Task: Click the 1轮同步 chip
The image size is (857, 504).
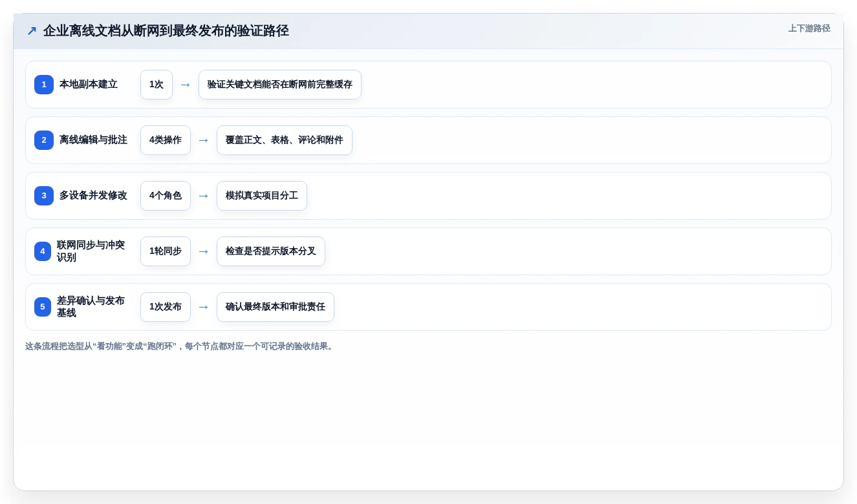Action: coord(166,251)
